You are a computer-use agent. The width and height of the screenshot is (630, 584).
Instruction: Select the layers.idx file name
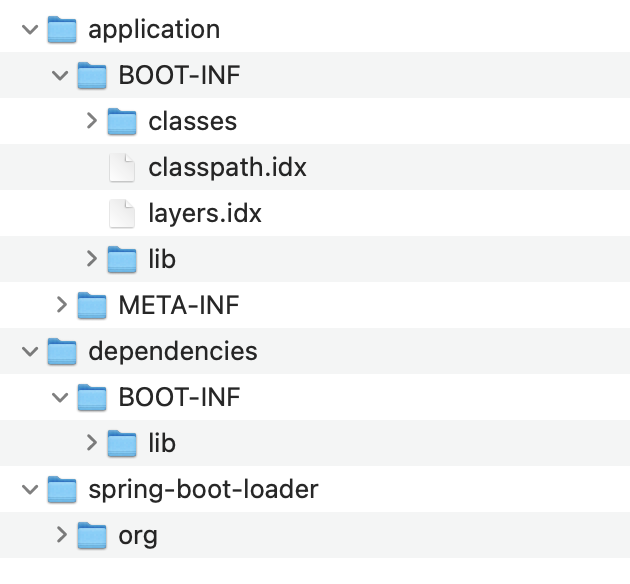(204, 213)
